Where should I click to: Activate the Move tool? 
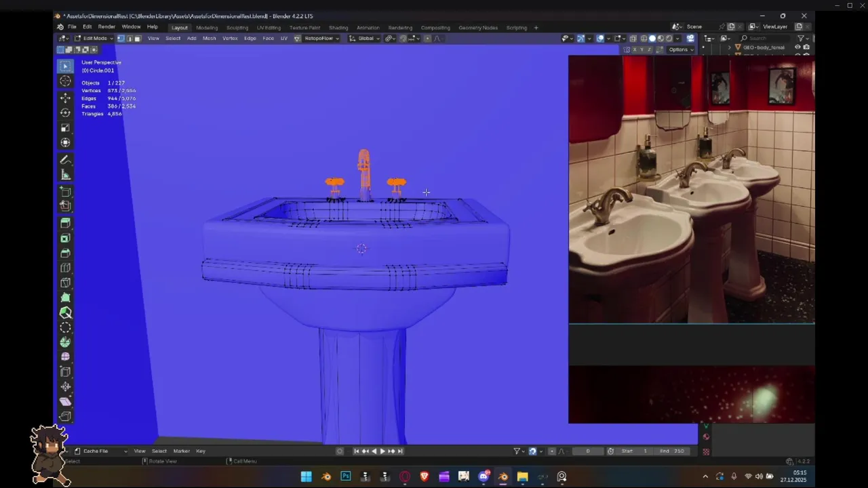[65, 98]
